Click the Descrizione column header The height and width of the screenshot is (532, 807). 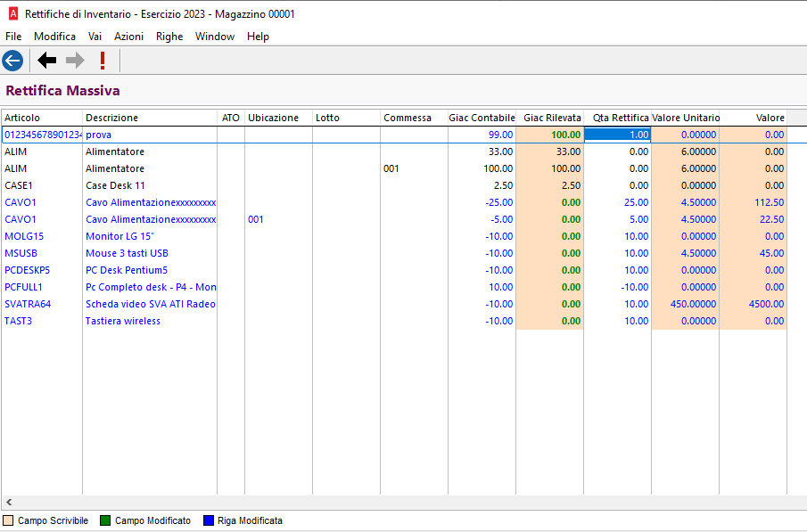pyautogui.click(x=150, y=118)
